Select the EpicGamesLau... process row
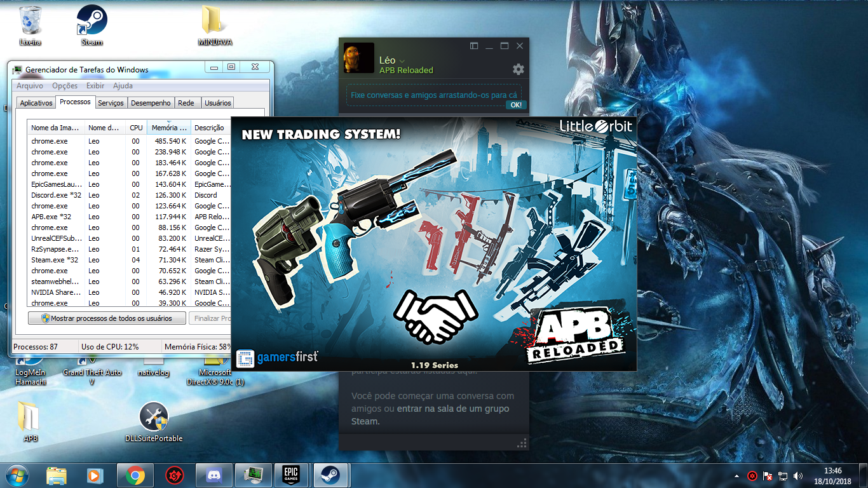The height and width of the screenshot is (488, 868). click(130, 184)
